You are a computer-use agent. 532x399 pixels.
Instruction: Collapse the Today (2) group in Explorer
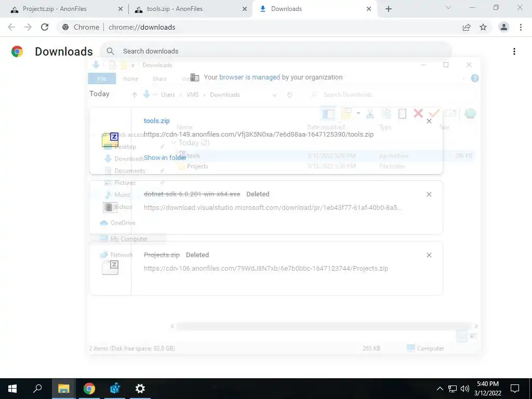pyautogui.click(x=174, y=143)
